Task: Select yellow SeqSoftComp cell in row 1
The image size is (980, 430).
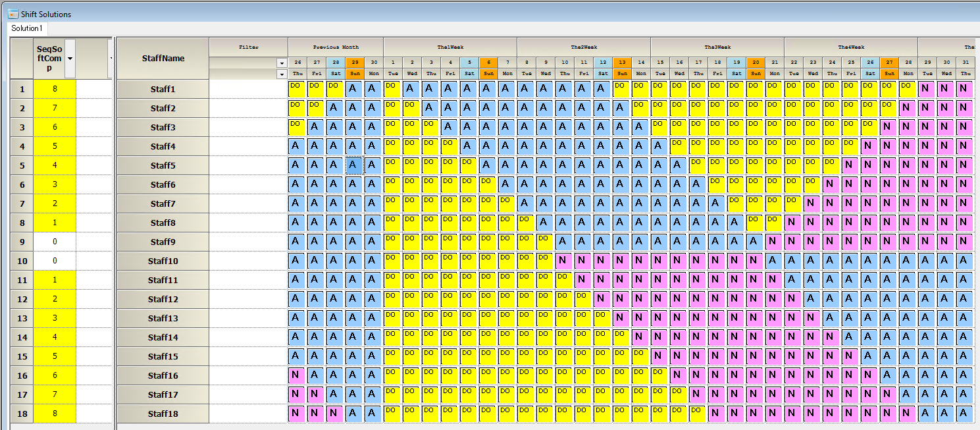Action: click(55, 89)
